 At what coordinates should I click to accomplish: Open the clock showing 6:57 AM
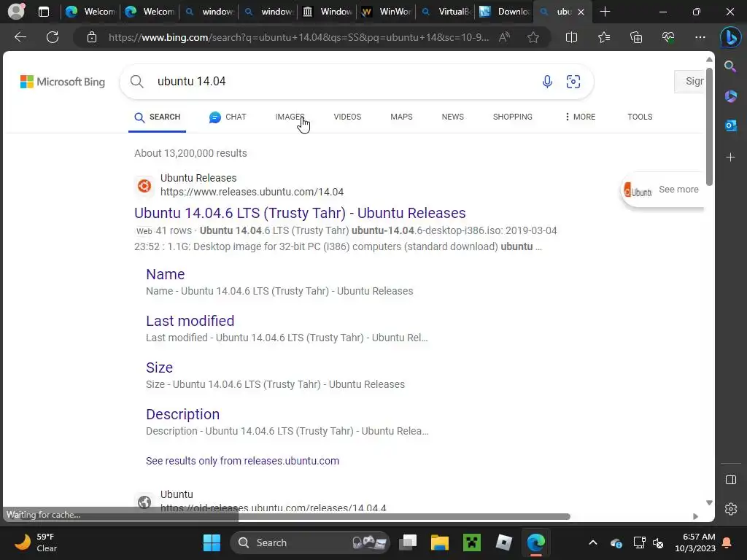pyautogui.click(x=695, y=542)
